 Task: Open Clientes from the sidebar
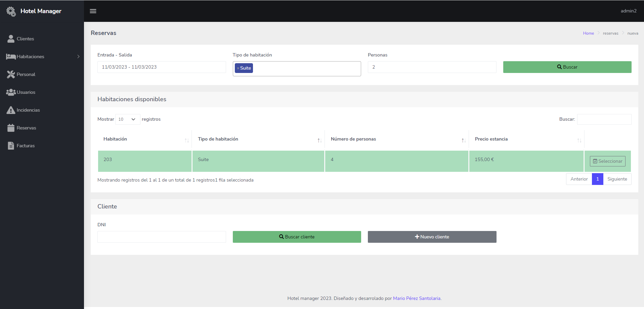point(25,39)
